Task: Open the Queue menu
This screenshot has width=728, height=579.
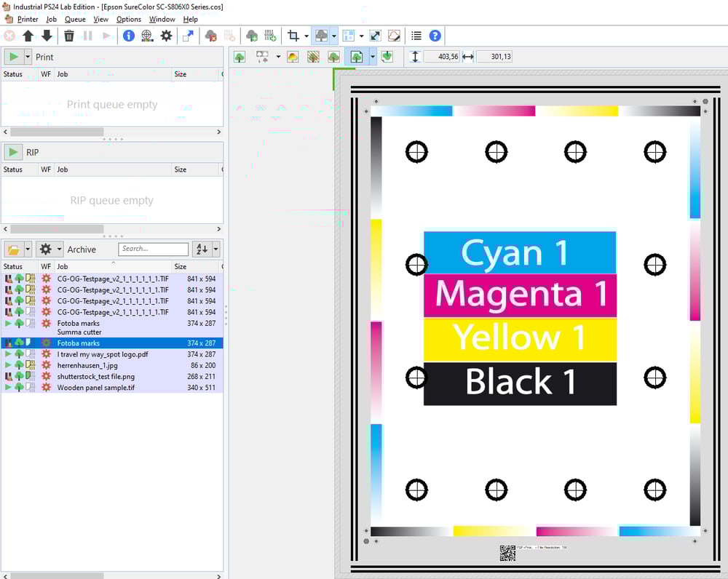Action: pos(75,19)
